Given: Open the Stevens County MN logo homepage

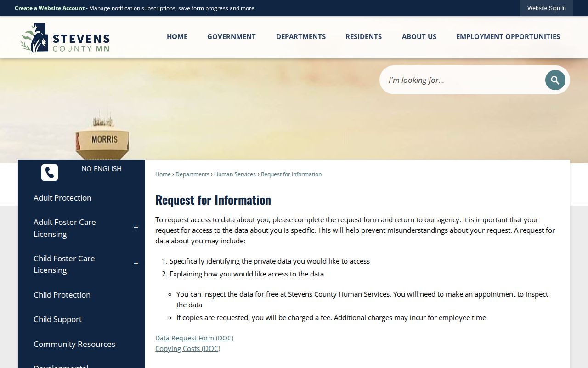Looking at the screenshot, I should tap(65, 38).
